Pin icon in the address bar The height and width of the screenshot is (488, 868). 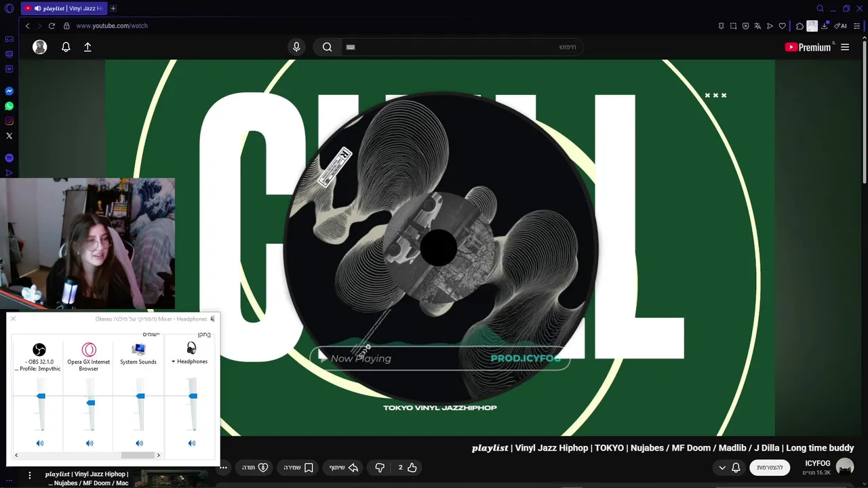pos(721,26)
